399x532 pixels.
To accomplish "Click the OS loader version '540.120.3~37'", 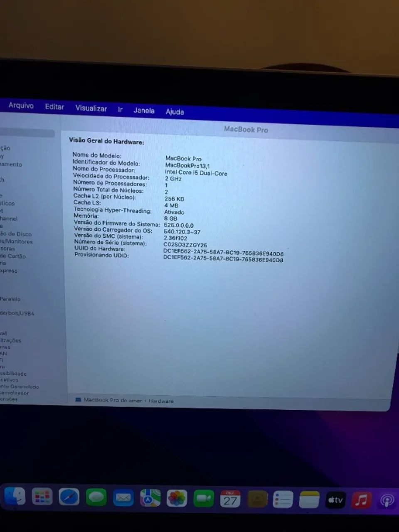I will pyautogui.click(x=182, y=232).
